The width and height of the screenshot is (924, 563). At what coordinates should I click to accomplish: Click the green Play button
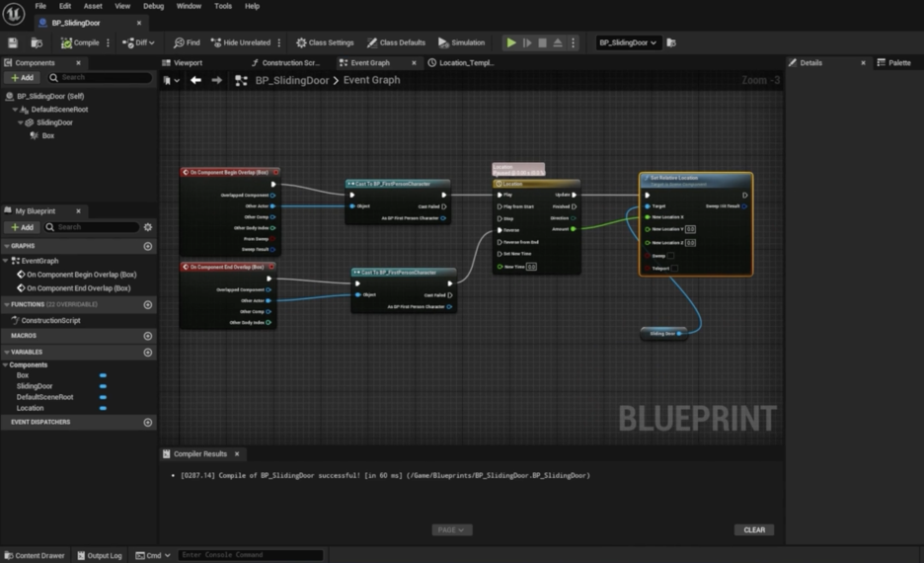[511, 42]
